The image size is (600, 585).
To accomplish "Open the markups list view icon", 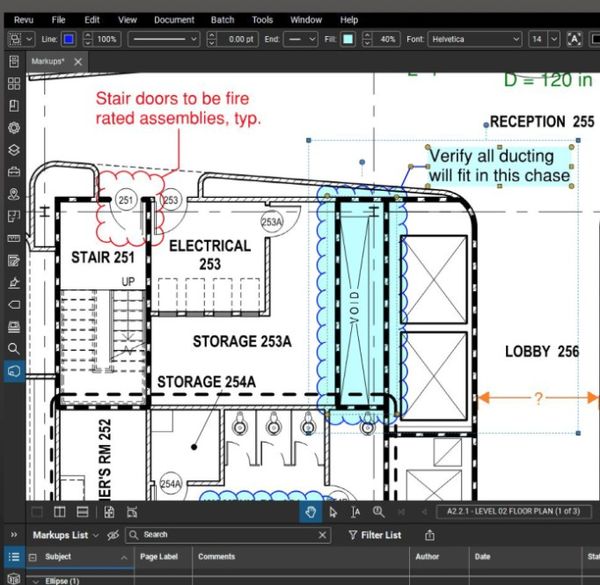I will point(14,557).
